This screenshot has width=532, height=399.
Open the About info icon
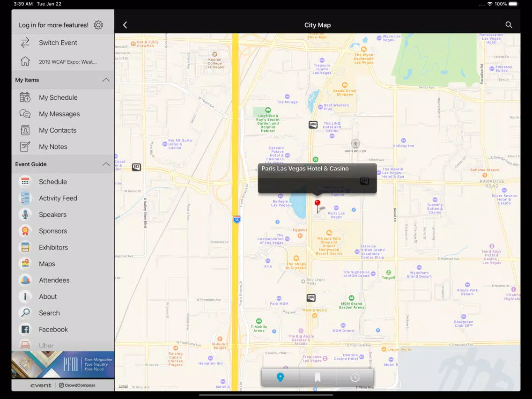pyautogui.click(x=25, y=296)
